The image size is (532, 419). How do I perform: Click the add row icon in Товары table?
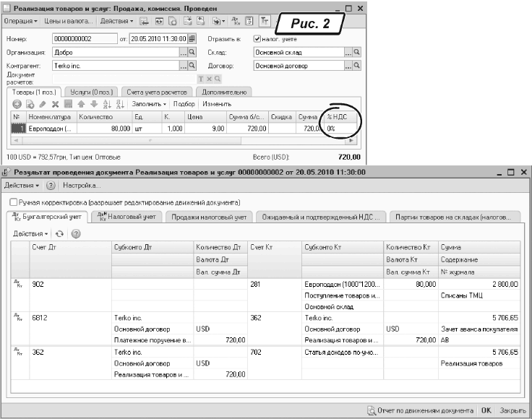pyautogui.click(x=16, y=104)
